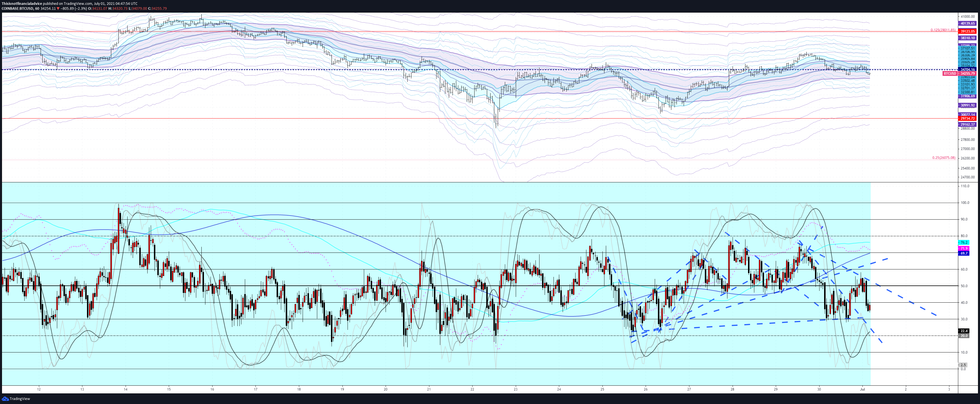Click date 21 on the time axis
This screenshot has width=980, height=404.
pyautogui.click(x=429, y=389)
